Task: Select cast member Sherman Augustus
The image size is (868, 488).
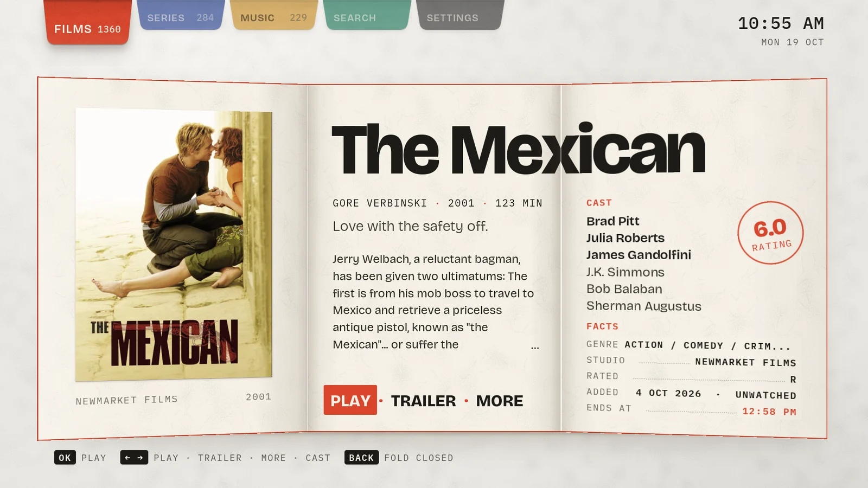Action: click(x=643, y=306)
